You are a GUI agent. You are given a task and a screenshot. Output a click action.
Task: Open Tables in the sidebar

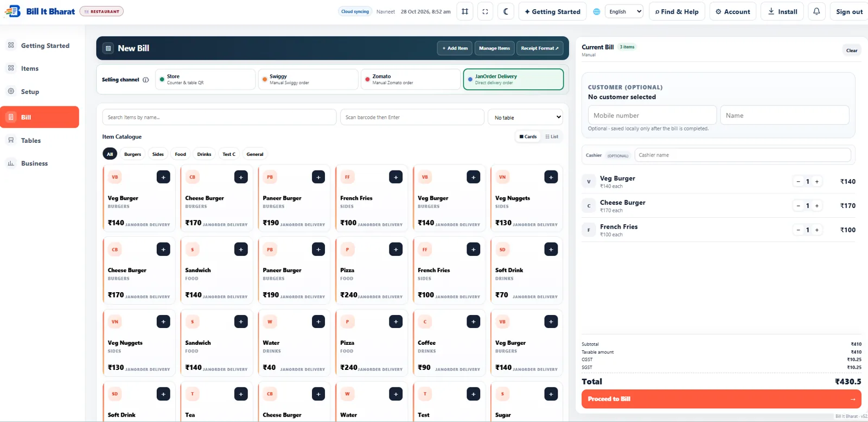point(40,141)
